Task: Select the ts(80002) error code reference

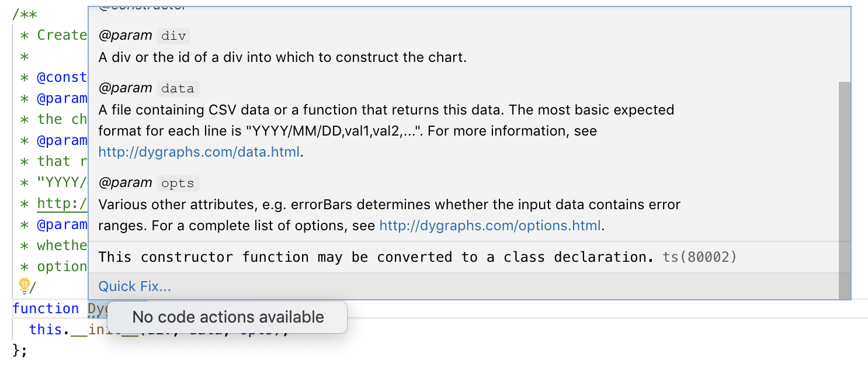Action: coord(698,257)
